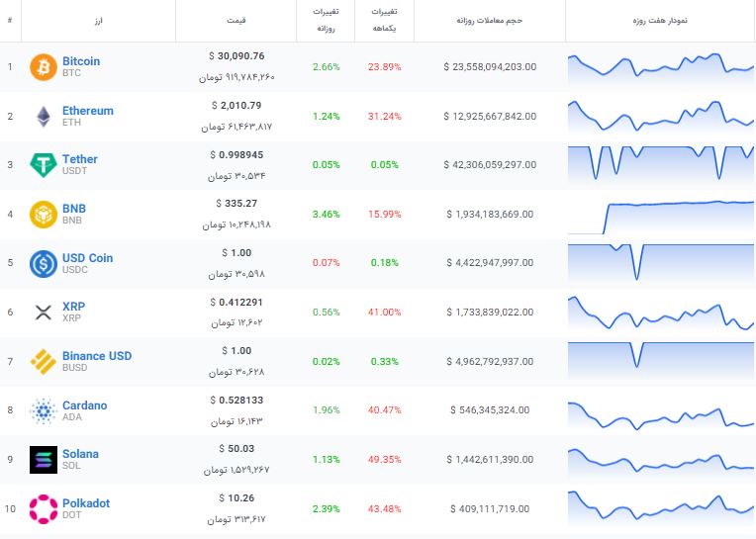This screenshot has width=756, height=539.
Task: Click the Solana logo icon
Action: point(44,460)
